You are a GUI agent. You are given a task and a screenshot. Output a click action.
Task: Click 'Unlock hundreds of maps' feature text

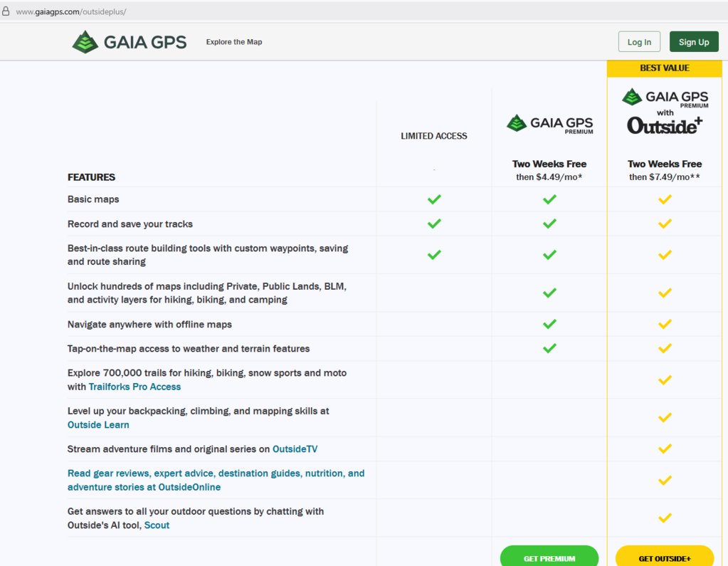(x=207, y=293)
